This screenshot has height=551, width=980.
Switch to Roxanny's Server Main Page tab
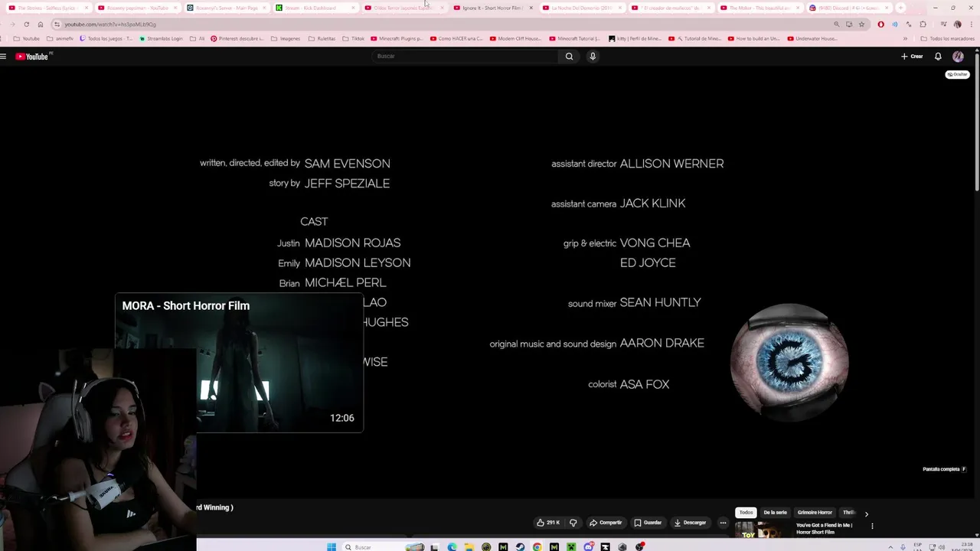(227, 8)
